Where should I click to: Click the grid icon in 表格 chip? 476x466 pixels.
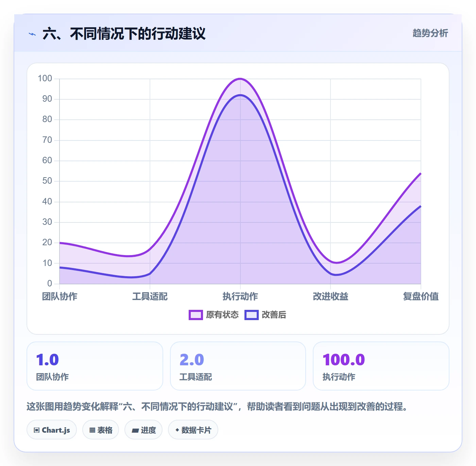[x=92, y=430]
